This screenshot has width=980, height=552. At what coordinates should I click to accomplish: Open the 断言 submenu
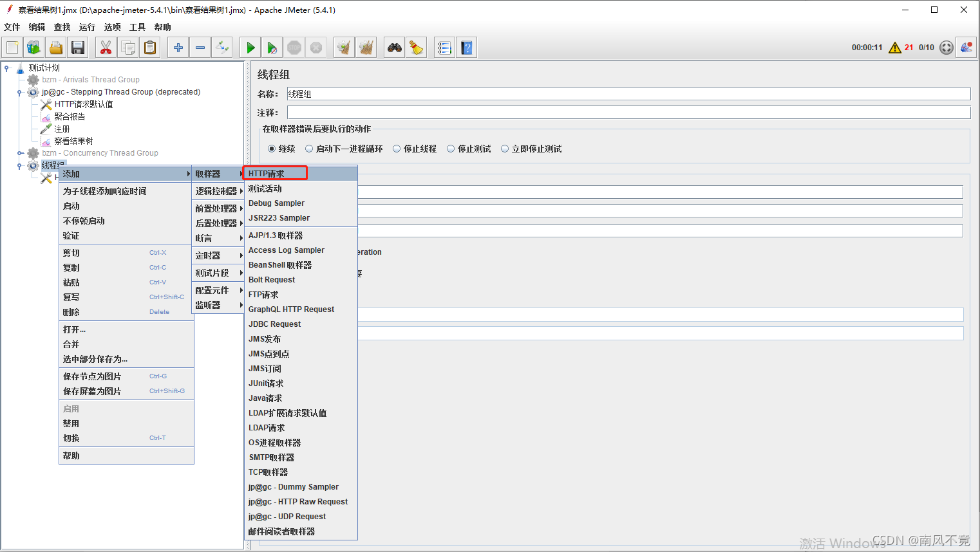(x=218, y=238)
